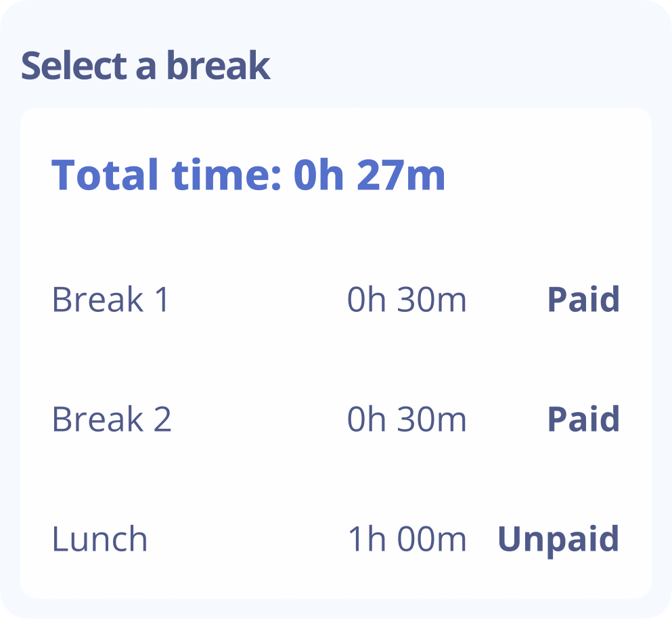672x619 pixels.
Task: Select the Break 2 option
Action: [112, 419]
